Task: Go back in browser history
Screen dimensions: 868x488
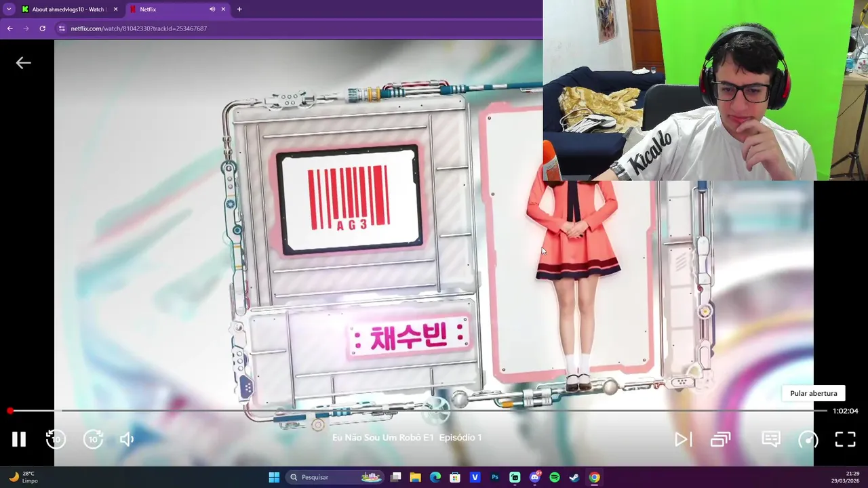Action: 9,28
